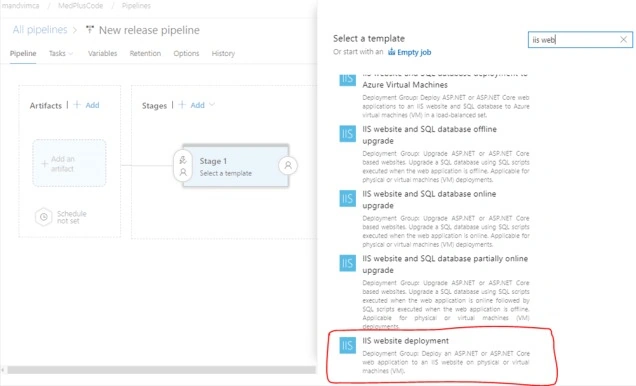Viewport: 636px width, 386px height.
Task: Click the description of IIS website deployment template
Action: pos(446,362)
